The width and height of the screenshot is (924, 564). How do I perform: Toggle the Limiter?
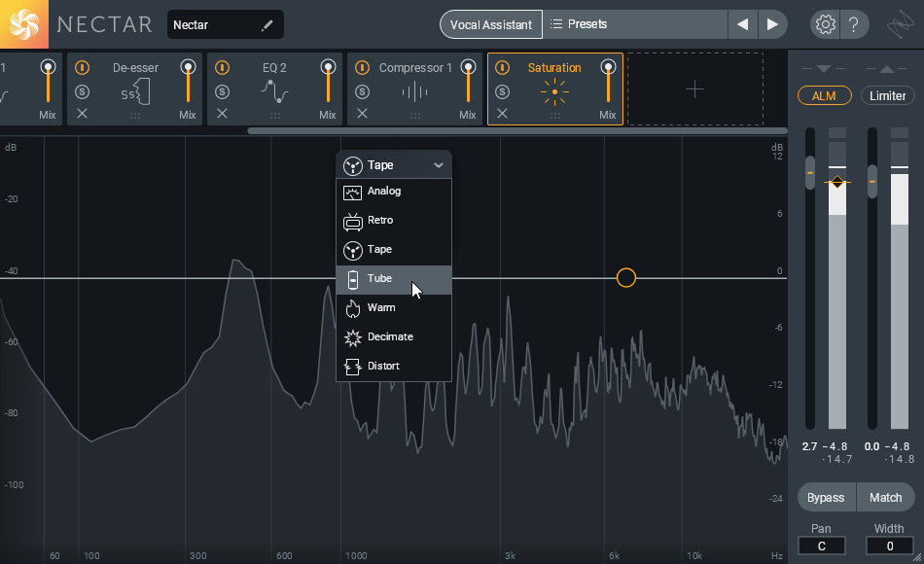887,95
